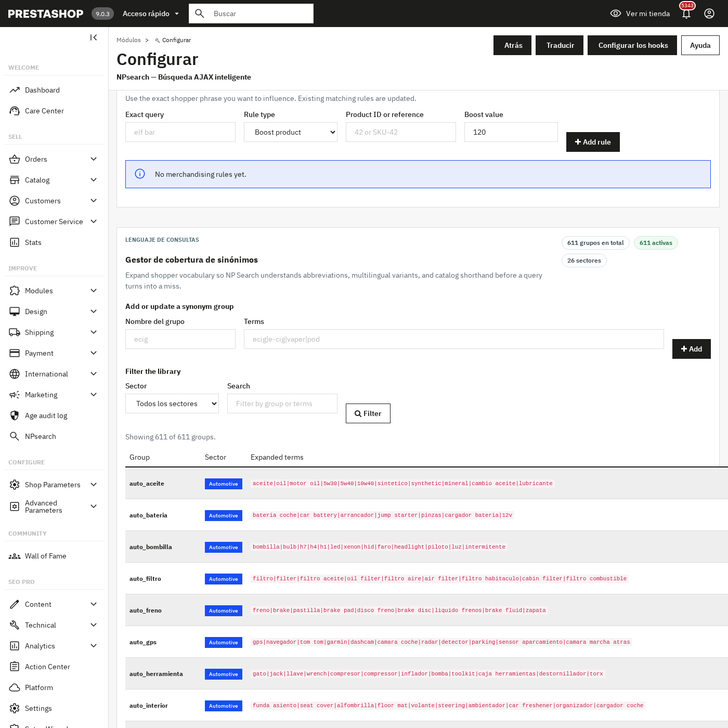Viewport: 728px width, 728px height.
Task: Click the 611 activas badge
Action: (x=656, y=243)
